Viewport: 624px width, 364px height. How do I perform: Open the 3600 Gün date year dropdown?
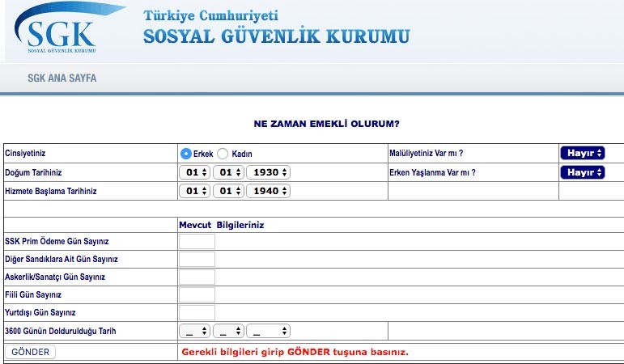tap(268, 331)
